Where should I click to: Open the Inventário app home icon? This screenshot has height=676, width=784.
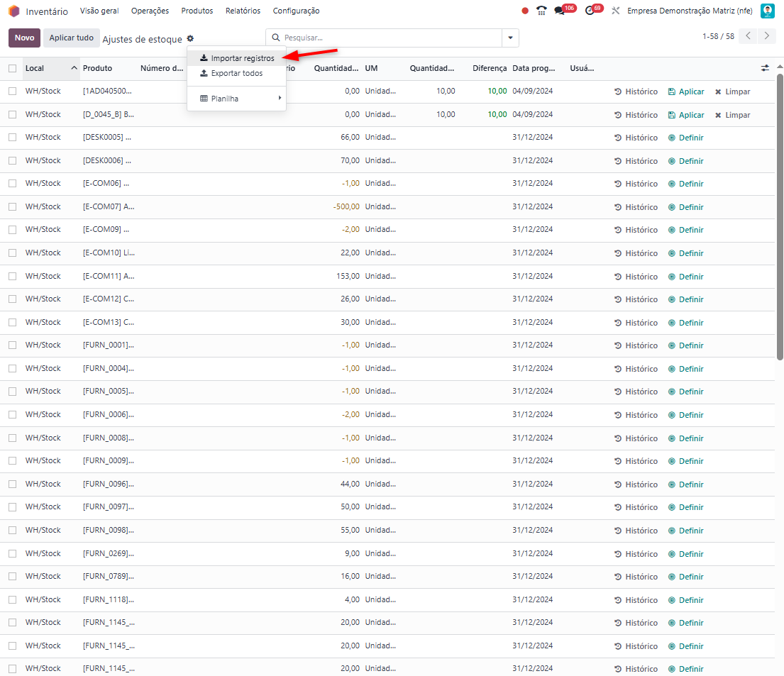[14, 11]
